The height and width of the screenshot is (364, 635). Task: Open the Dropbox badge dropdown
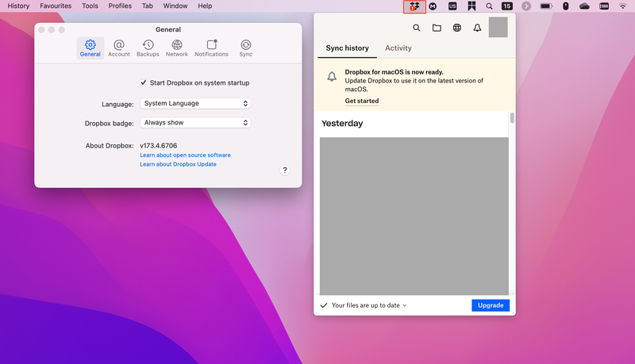(195, 123)
